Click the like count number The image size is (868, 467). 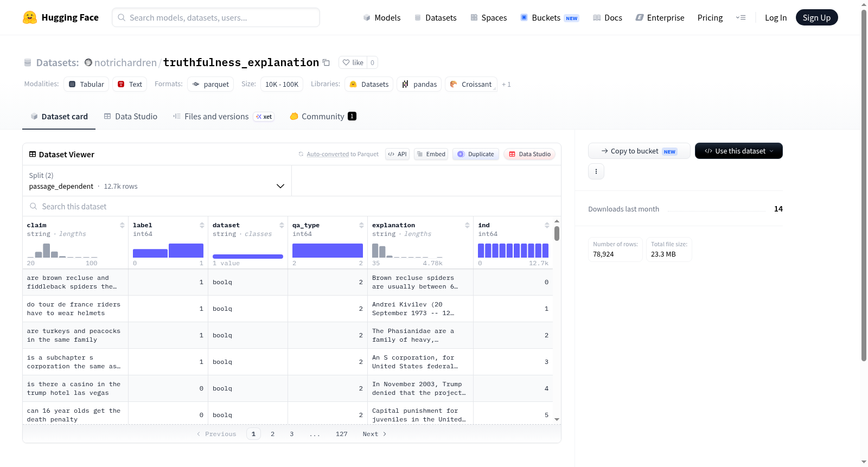click(x=372, y=62)
